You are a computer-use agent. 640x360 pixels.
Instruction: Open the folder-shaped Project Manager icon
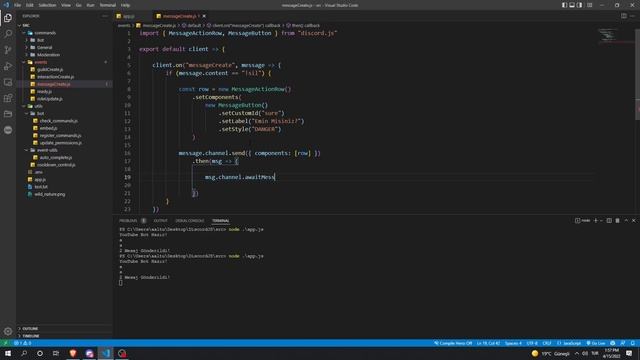8,114
